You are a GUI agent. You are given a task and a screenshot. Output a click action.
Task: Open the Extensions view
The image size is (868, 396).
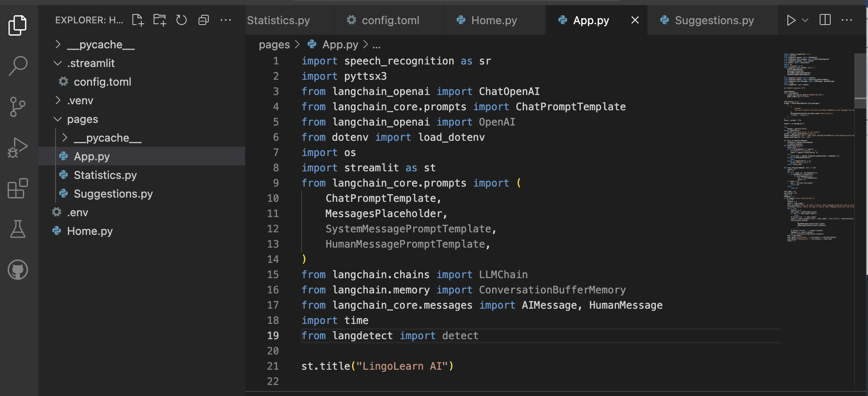[18, 188]
